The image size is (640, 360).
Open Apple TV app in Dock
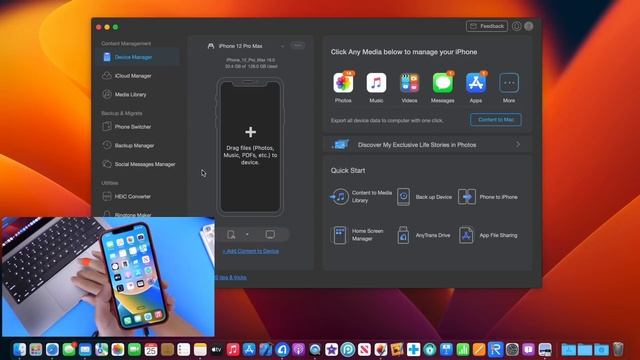pyautogui.click(x=216, y=349)
